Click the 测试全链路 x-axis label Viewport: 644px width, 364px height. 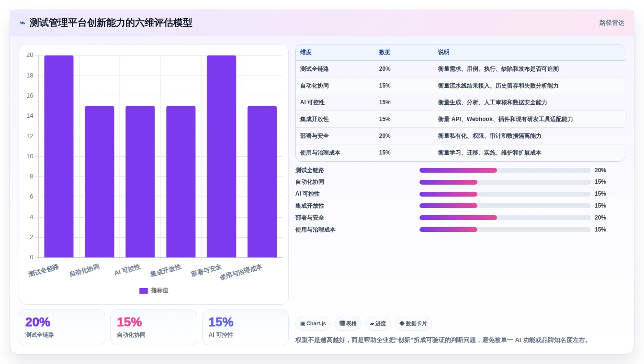pos(44,271)
